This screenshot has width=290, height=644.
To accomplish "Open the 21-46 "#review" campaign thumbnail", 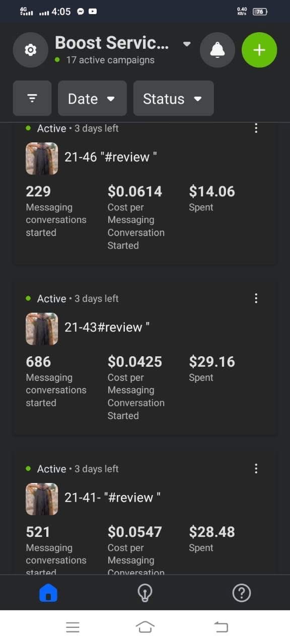I will click(42, 158).
